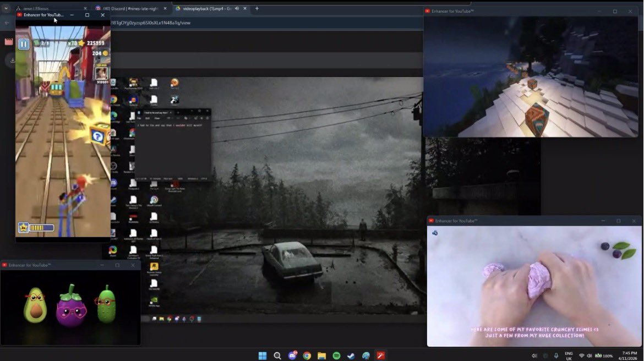Open the red wand app on taskbar
The image size is (644, 361).
point(381,355)
